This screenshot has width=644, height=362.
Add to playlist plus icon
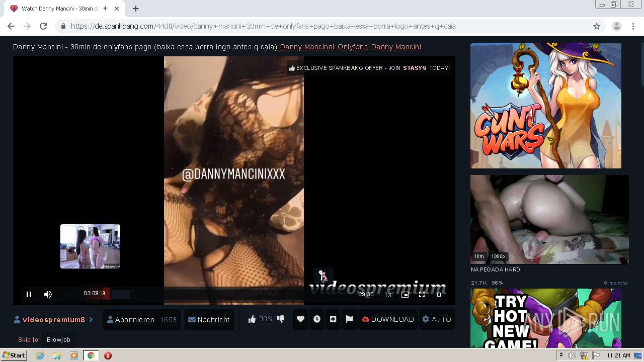point(333,319)
